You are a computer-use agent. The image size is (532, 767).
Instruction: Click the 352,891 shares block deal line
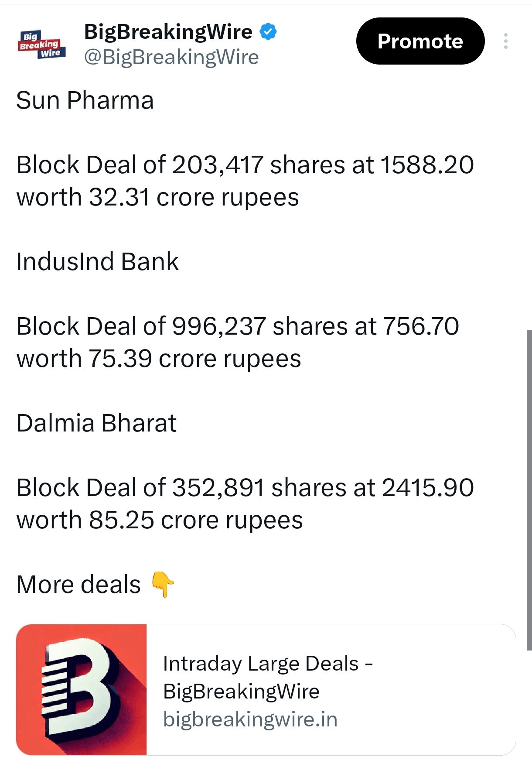click(x=245, y=488)
